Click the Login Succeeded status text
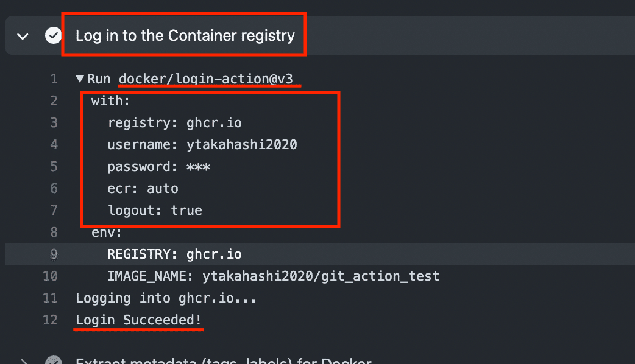 (x=138, y=320)
